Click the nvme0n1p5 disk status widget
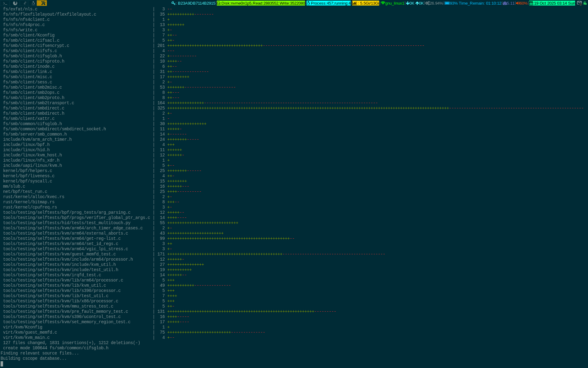This screenshot has height=368, width=588. click(x=261, y=3)
